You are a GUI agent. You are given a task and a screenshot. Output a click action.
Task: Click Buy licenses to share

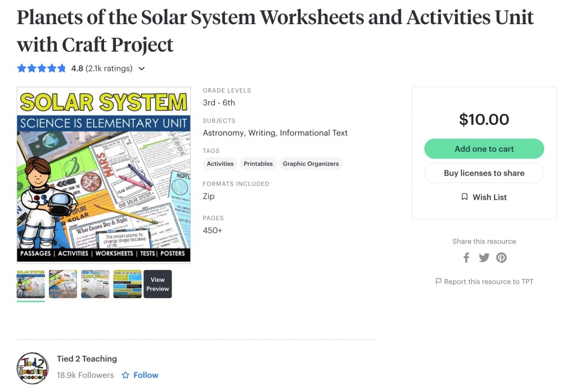[x=484, y=173]
